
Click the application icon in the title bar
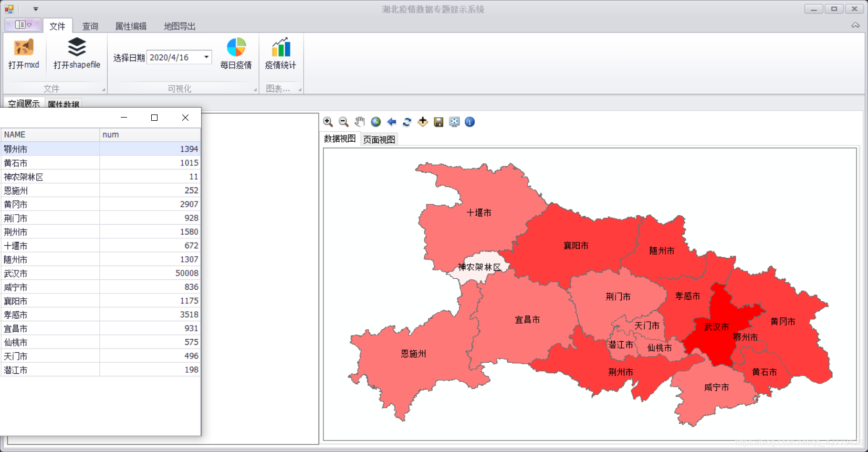click(x=9, y=9)
